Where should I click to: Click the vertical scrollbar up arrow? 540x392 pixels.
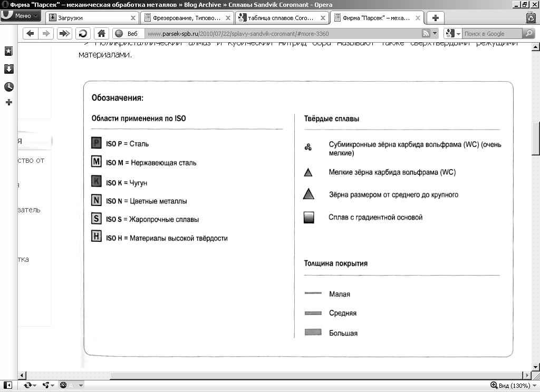click(536, 47)
